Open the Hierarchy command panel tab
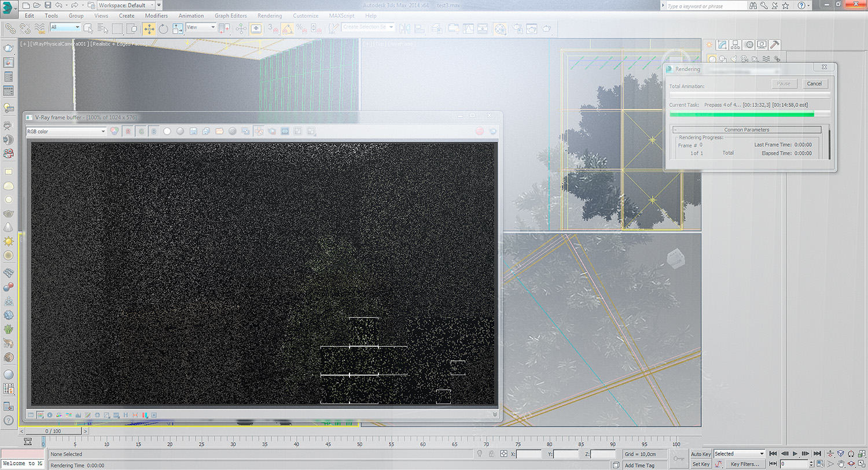The image size is (868, 470). pyautogui.click(x=735, y=45)
